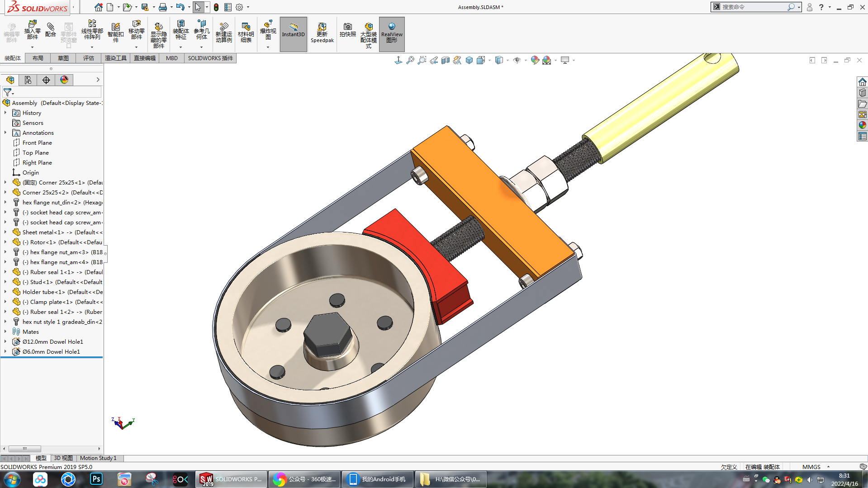Click Insert Components (插入零部件)
Image resolution: width=868 pixels, height=488 pixels.
[x=32, y=30]
